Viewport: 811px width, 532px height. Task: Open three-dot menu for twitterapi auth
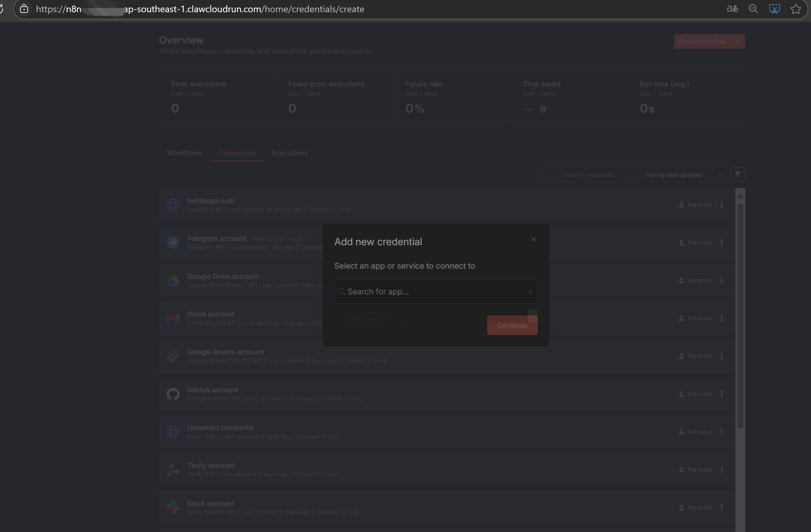[721, 205]
